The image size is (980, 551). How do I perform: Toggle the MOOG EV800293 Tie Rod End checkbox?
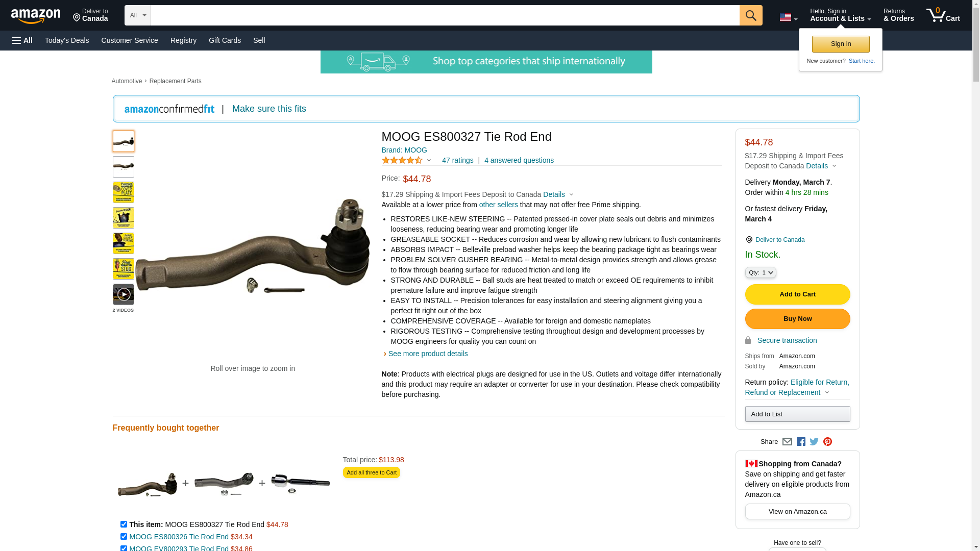coord(124,548)
